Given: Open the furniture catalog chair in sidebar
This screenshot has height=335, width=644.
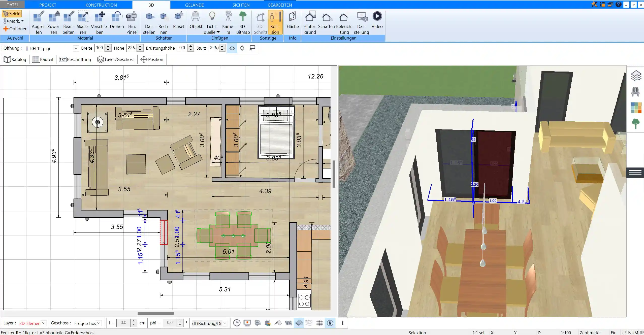Looking at the screenshot, I should coord(635,92).
